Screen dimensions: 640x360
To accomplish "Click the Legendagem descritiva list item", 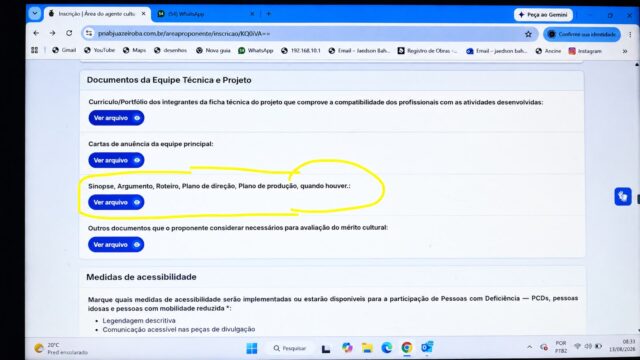I will 139,320.
